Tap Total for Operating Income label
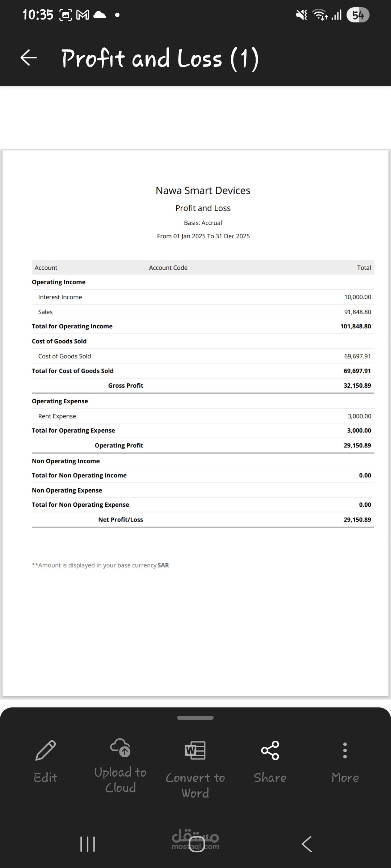The image size is (391, 868). (x=72, y=326)
